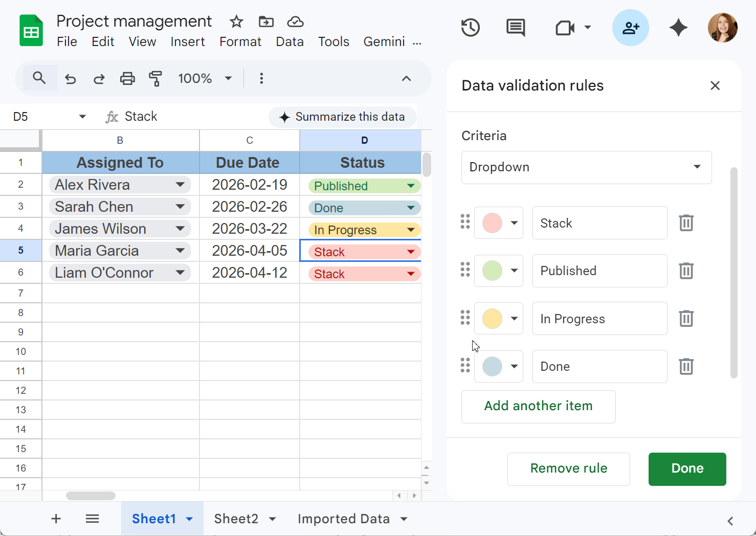The height and width of the screenshot is (536, 756).
Task: Delete the Stack dropdown item
Action: coord(686,223)
